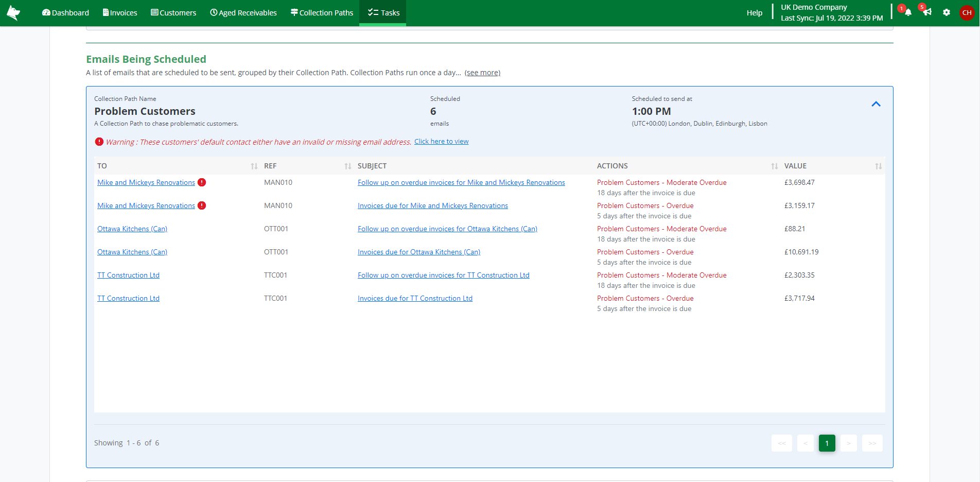The height and width of the screenshot is (482, 980).
Task: Click the next page '>' button
Action: [x=849, y=443]
